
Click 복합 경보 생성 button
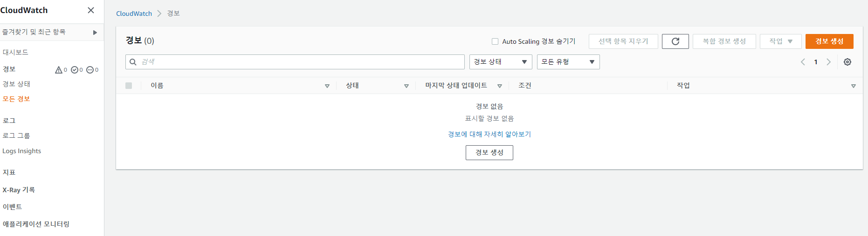[x=724, y=41]
